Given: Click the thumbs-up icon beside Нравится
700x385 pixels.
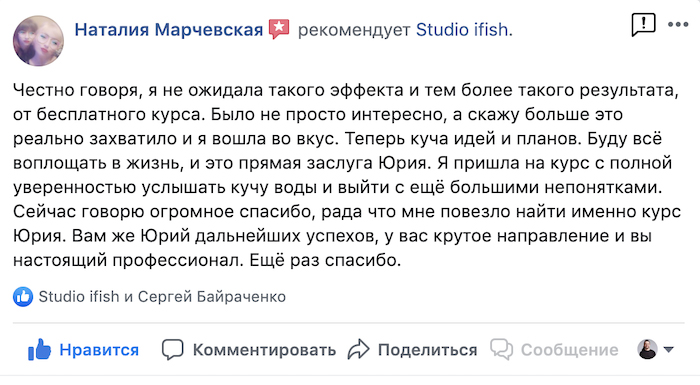Looking at the screenshot, I should [39, 349].
